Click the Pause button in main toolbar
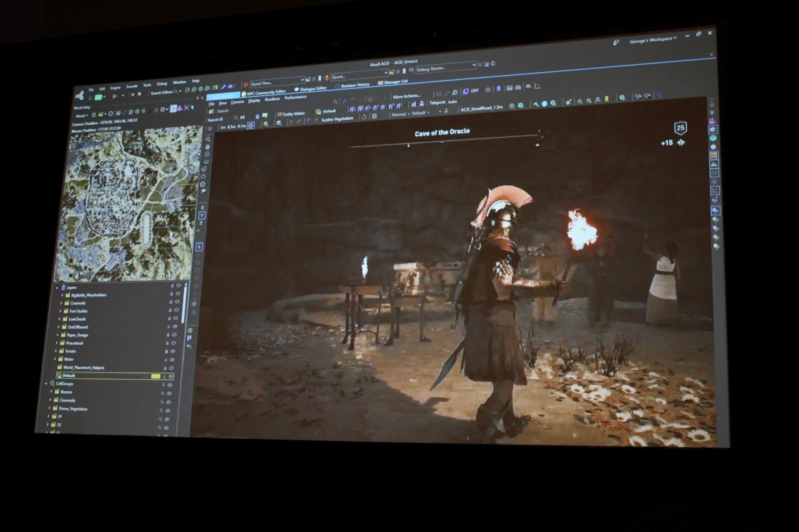799x532 pixels. (x=132, y=94)
